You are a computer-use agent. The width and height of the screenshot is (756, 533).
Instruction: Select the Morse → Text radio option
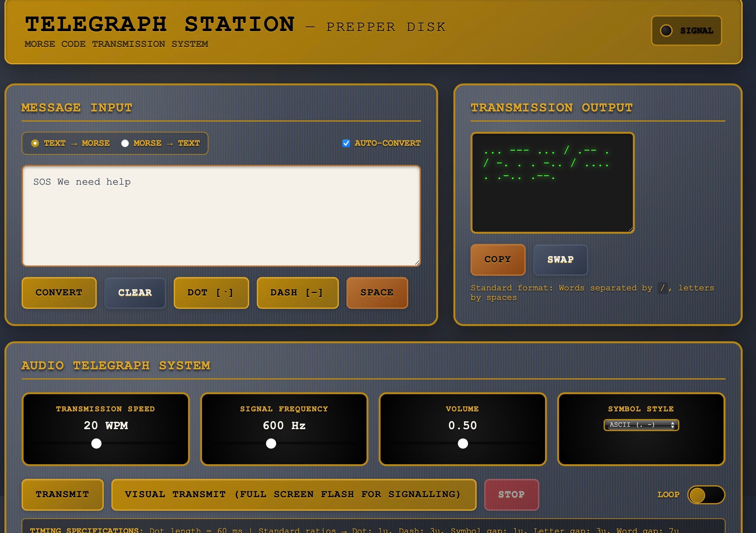coord(125,143)
